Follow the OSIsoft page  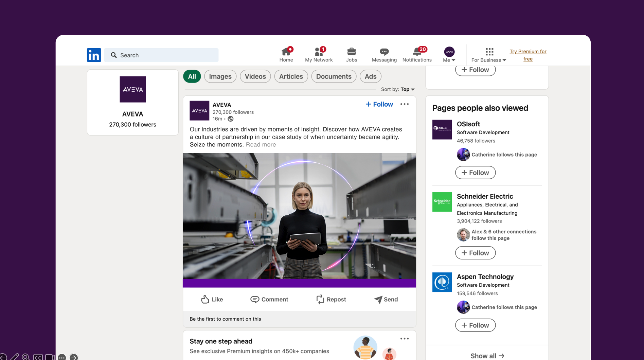[x=475, y=173]
